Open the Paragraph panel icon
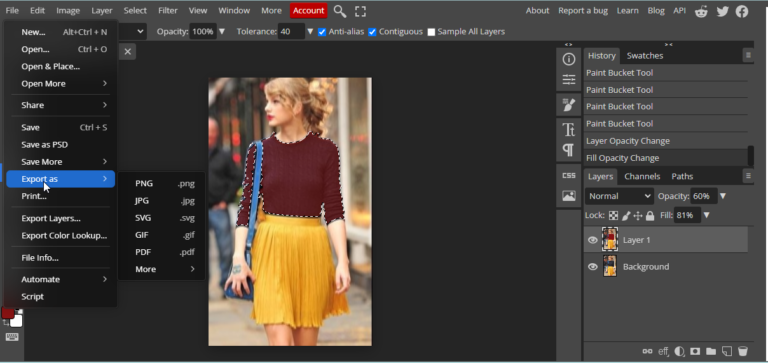The image size is (768, 363). (x=569, y=149)
